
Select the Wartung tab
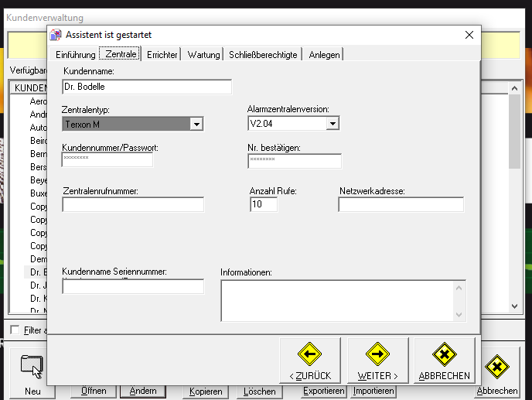click(203, 54)
